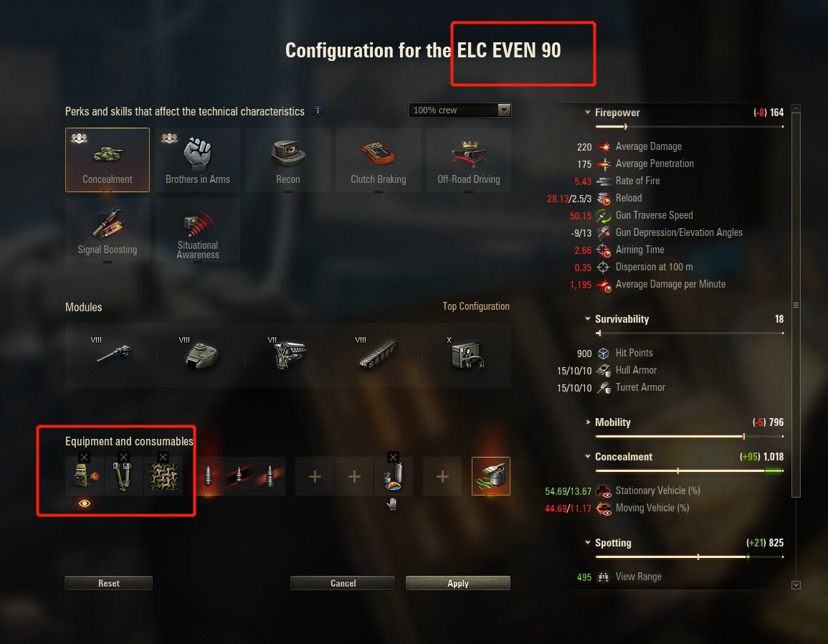Select the Concealment perk icon
This screenshot has width=828, height=644.
pyautogui.click(x=108, y=159)
